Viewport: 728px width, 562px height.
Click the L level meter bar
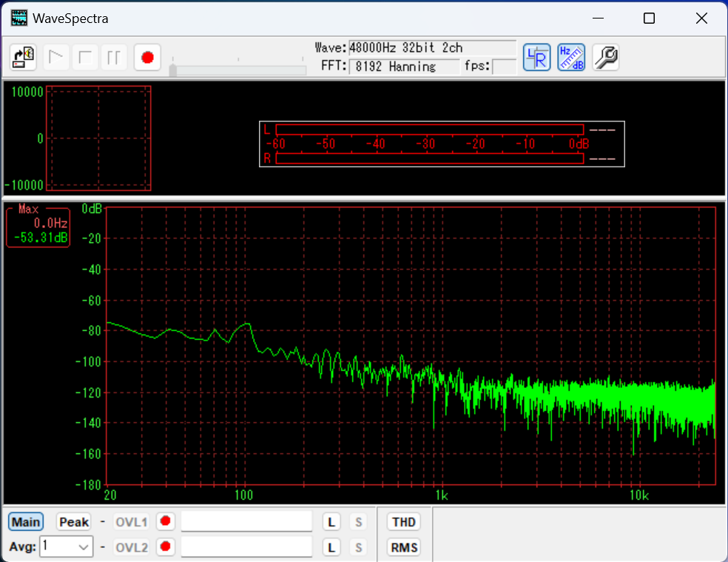[429, 130]
